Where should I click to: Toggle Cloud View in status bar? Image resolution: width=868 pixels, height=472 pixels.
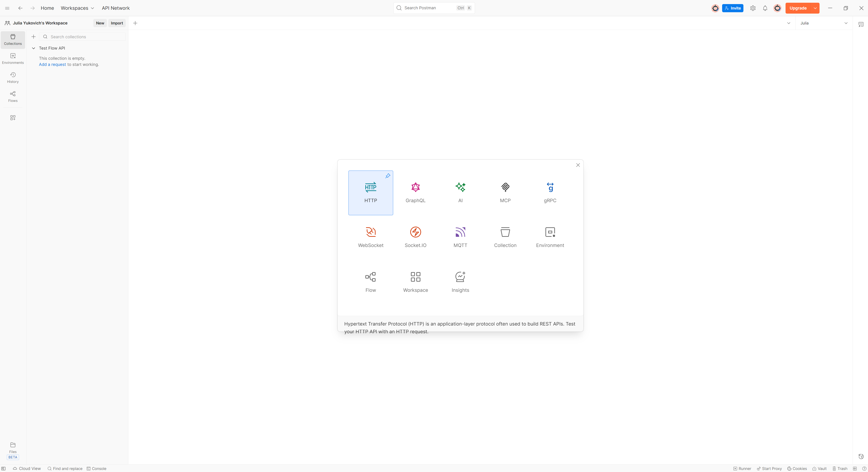coord(27,469)
